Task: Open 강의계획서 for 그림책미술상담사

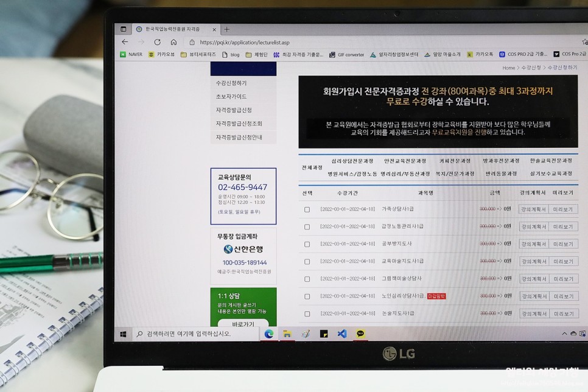Action: point(534,279)
